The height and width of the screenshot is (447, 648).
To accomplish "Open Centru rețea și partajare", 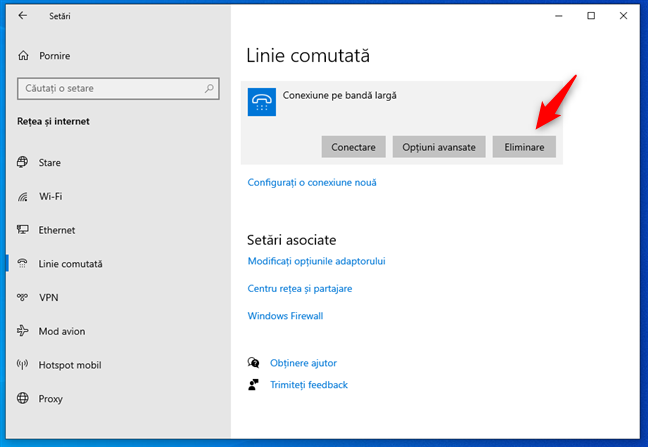I will (x=299, y=288).
